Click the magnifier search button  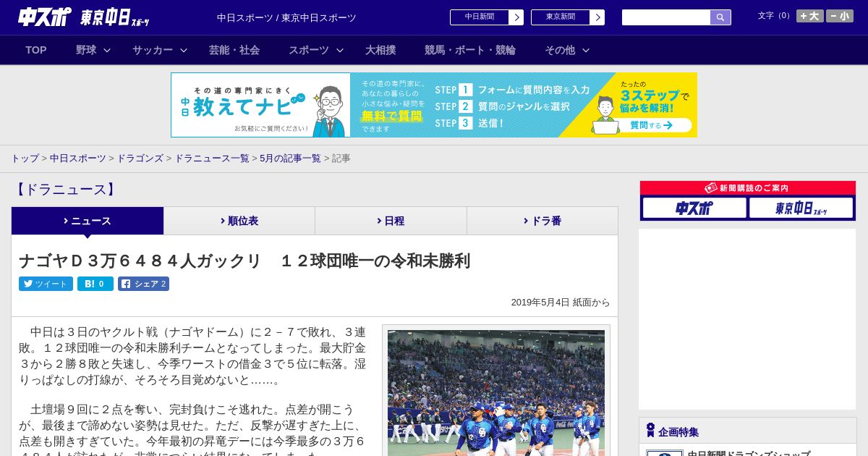click(720, 17)
